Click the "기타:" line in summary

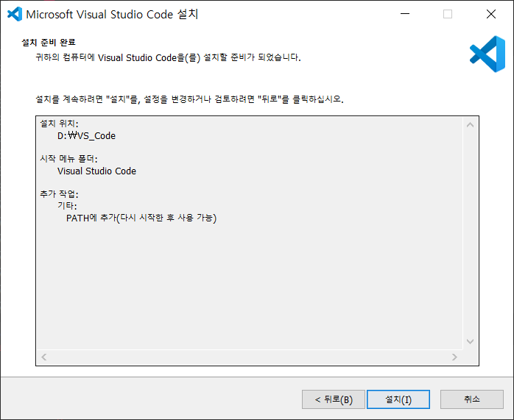pyautogui.click(x=67, y=205)
